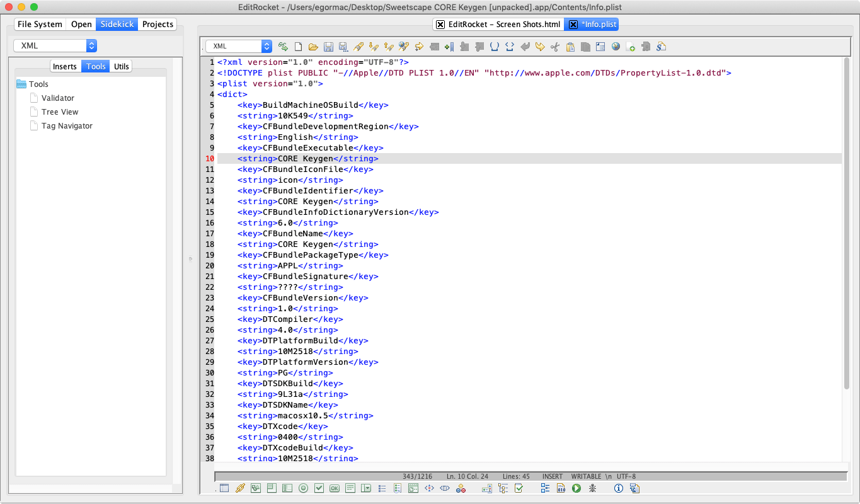The width and height of the screenshot is (860, 504).
Task: Save the file with the floppy disk icon
Action: click(328, 47)
